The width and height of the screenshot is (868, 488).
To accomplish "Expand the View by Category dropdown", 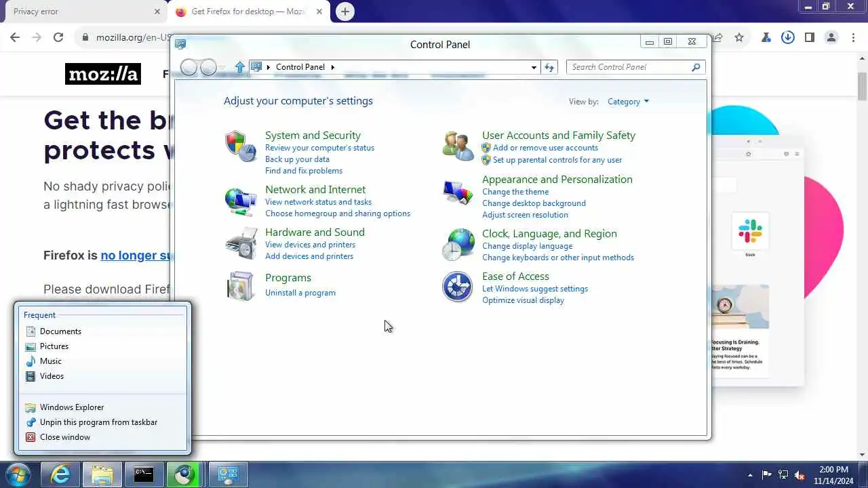I will 628,102.
